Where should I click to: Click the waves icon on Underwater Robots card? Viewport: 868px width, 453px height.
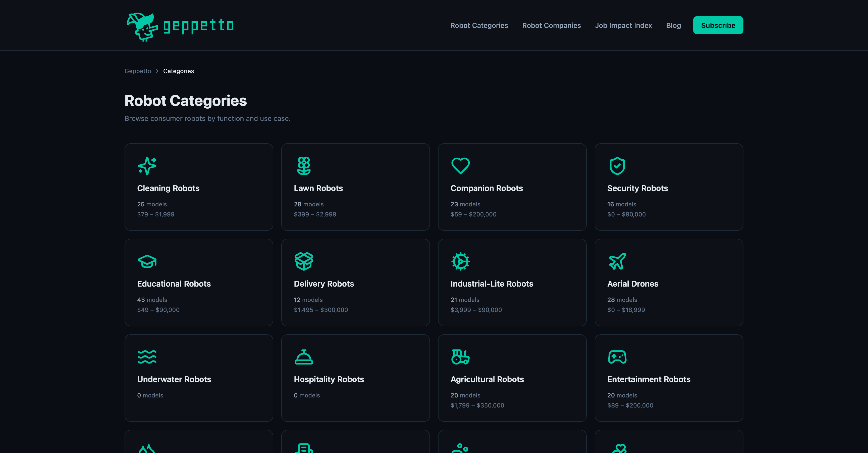coord(147,357)
